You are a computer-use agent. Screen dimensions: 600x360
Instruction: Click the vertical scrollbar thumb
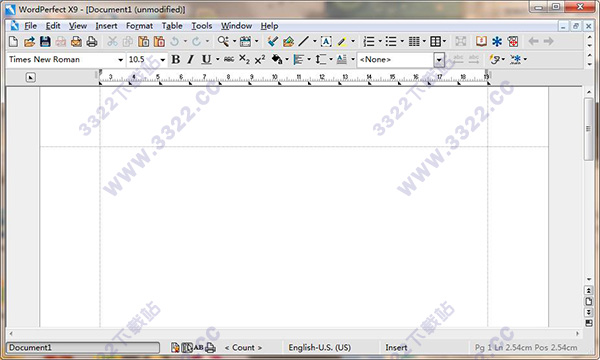point(589,129)
